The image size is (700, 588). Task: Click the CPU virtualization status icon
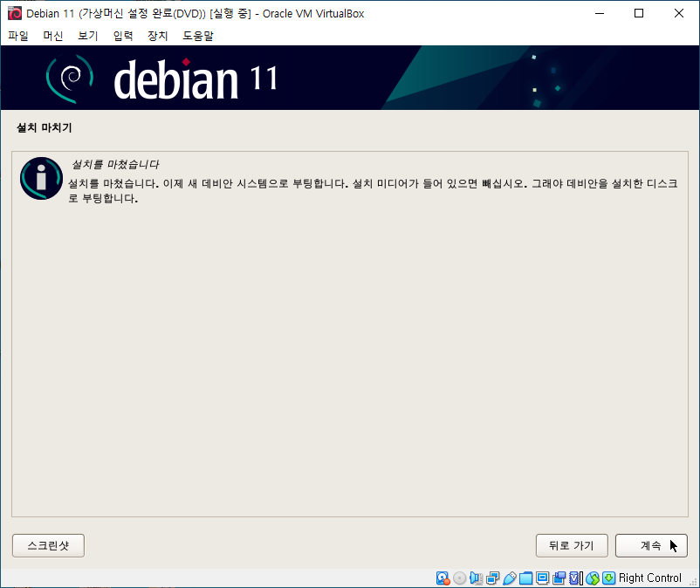576,578
